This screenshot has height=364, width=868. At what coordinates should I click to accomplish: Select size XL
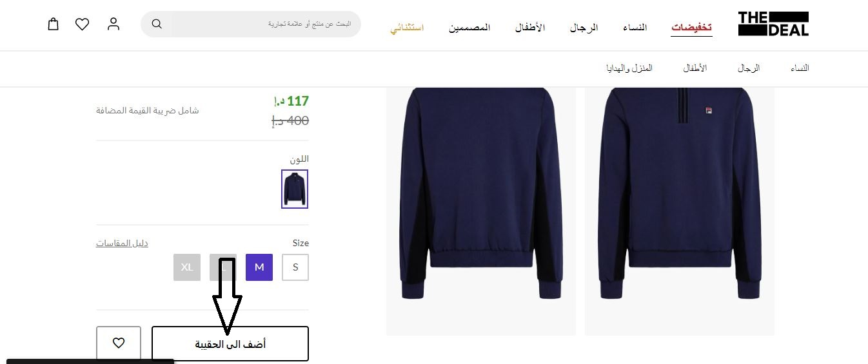(x=187, y=267)
